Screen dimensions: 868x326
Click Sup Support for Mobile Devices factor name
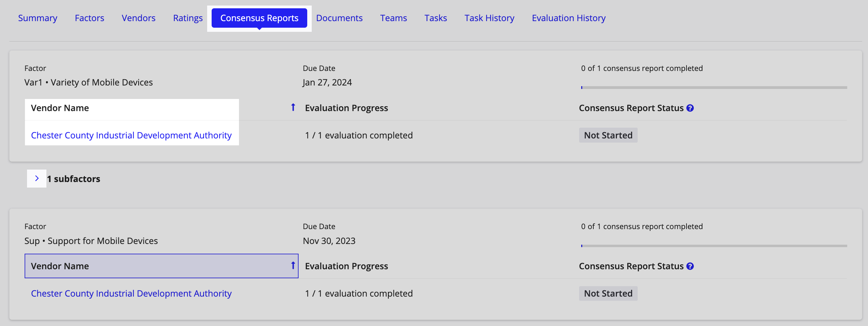click(91, 241)
